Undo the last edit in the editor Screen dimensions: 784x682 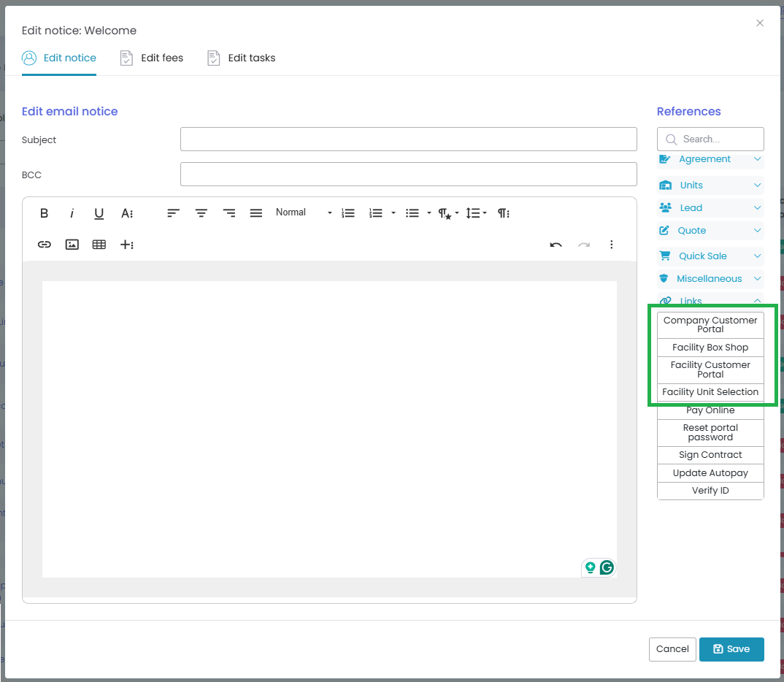click(x=556, y=245)
